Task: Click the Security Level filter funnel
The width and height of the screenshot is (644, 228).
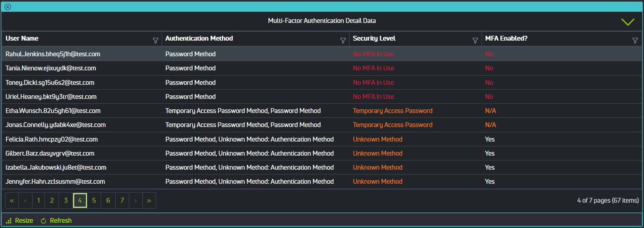Action: coord(475,41)
